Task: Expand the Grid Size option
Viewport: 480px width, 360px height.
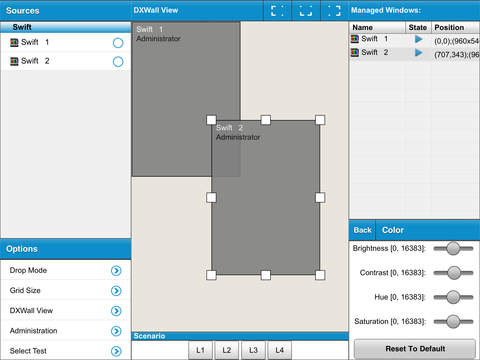Action: point(116,291)
